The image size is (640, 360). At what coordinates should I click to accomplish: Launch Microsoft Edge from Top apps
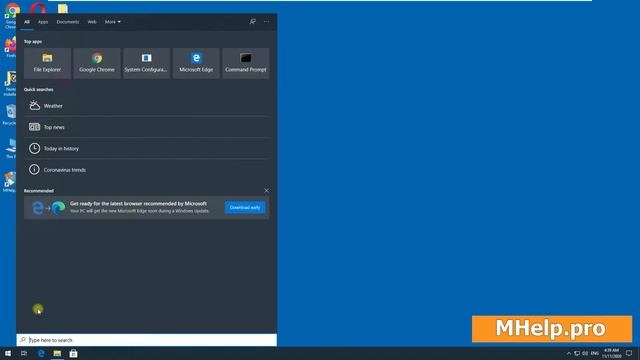coord(196,63)
